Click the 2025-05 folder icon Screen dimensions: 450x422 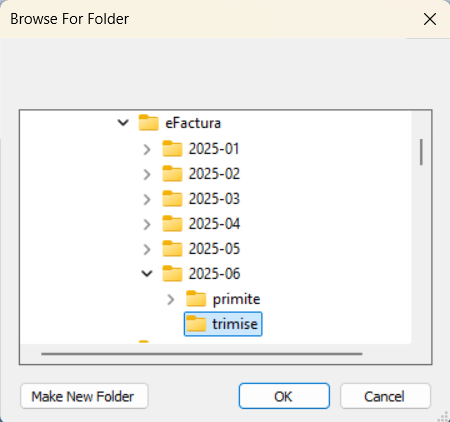pos(172,249)
